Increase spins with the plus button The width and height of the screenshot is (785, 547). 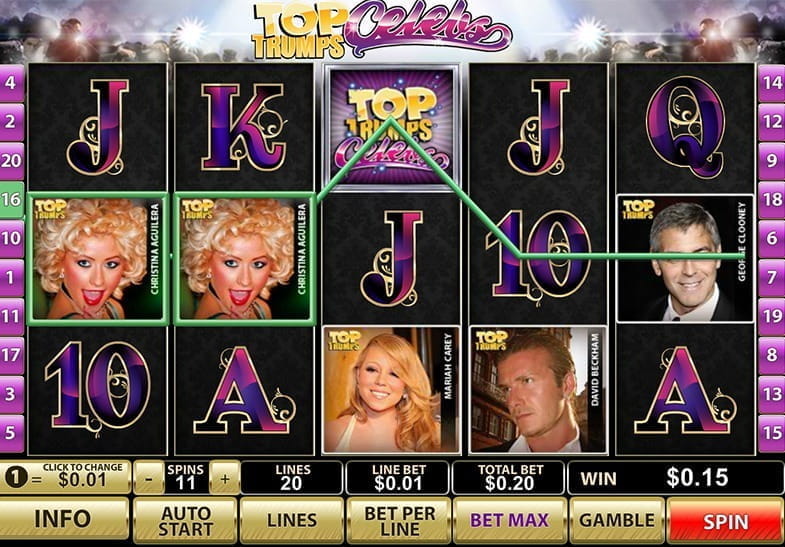coord(224,478)
